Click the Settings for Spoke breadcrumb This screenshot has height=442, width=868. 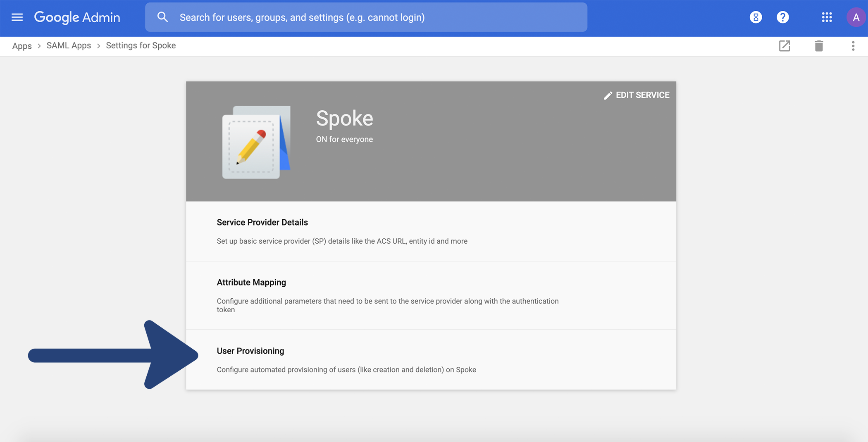tap(141, 45)
